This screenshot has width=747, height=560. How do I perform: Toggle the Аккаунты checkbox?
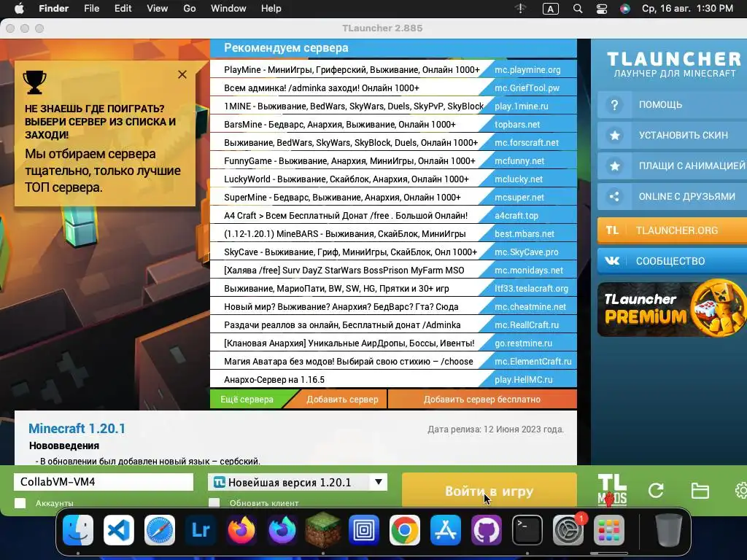(x=20, y=503)
